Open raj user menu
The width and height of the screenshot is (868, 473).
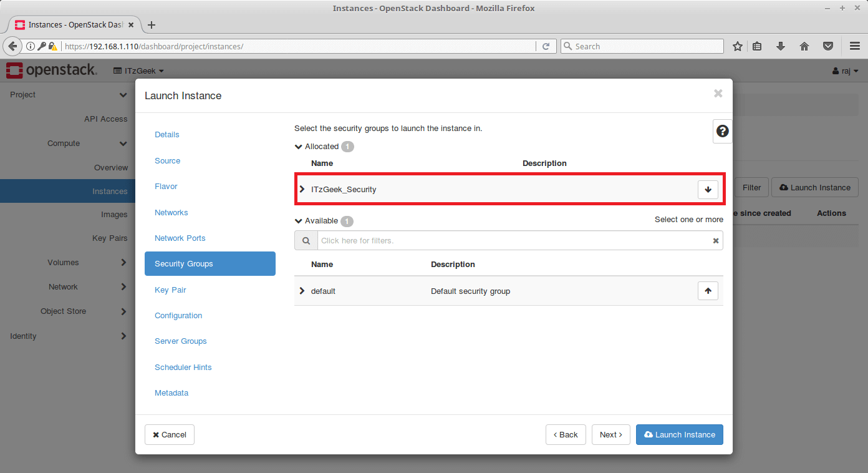pos(846,71)
